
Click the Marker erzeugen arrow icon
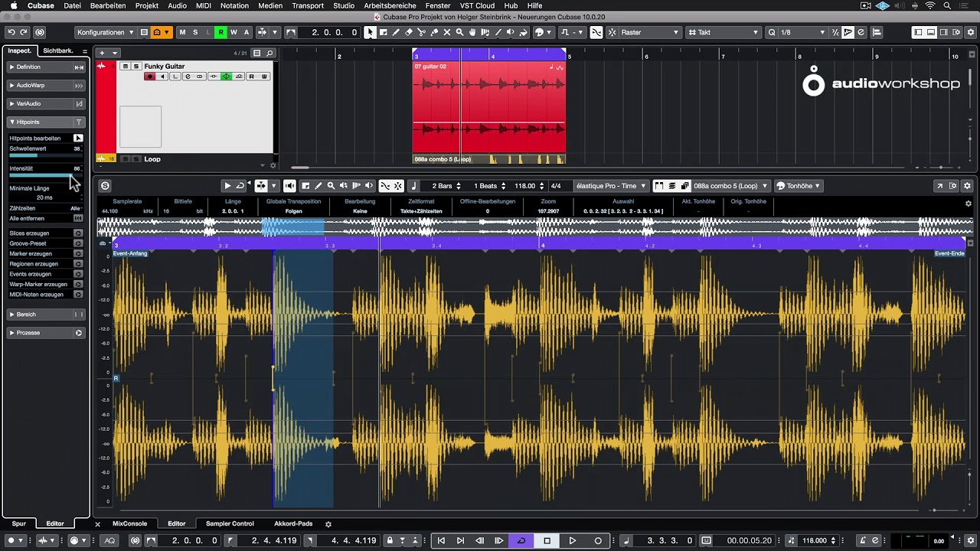[x=78, y=253]
